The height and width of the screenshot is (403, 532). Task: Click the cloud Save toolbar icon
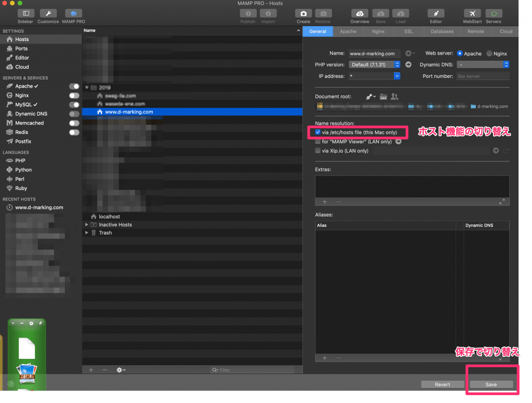(x=381, y=14)
